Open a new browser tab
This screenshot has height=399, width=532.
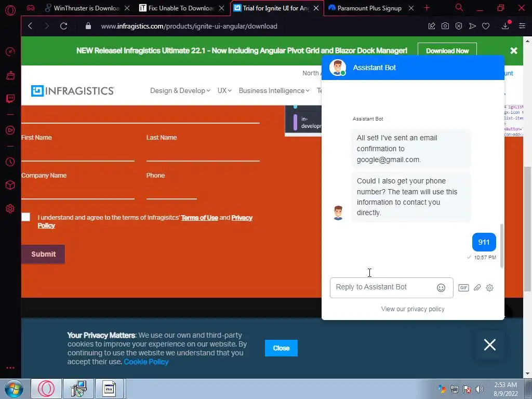pyautogui.click(x=427, y=8)
